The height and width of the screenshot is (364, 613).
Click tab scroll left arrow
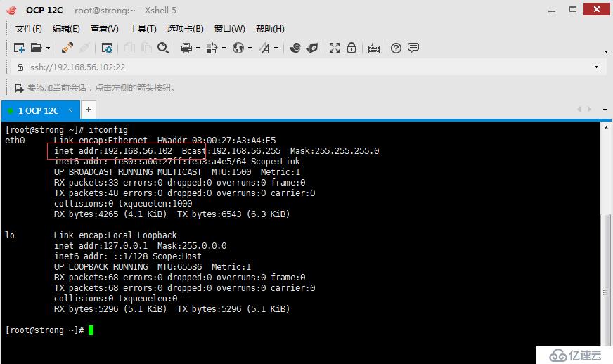[x=579, y=110]
